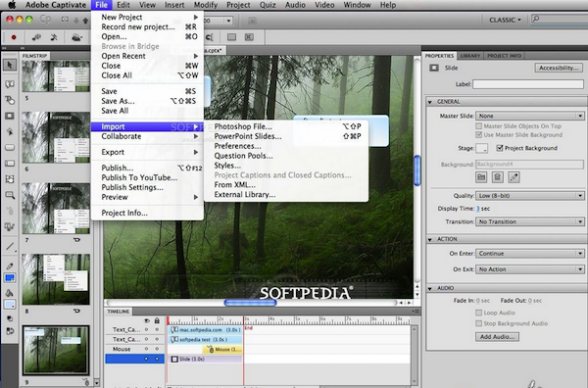Open the On Enter action dropdown

(530, 254)
